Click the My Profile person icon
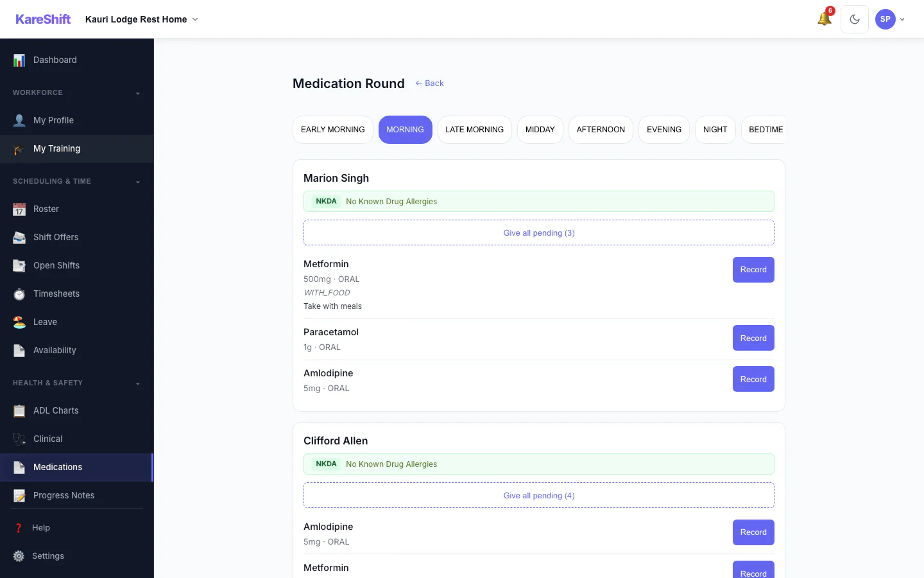The height and width of the screenshot is (578, 924). click(x=19, y=120)
